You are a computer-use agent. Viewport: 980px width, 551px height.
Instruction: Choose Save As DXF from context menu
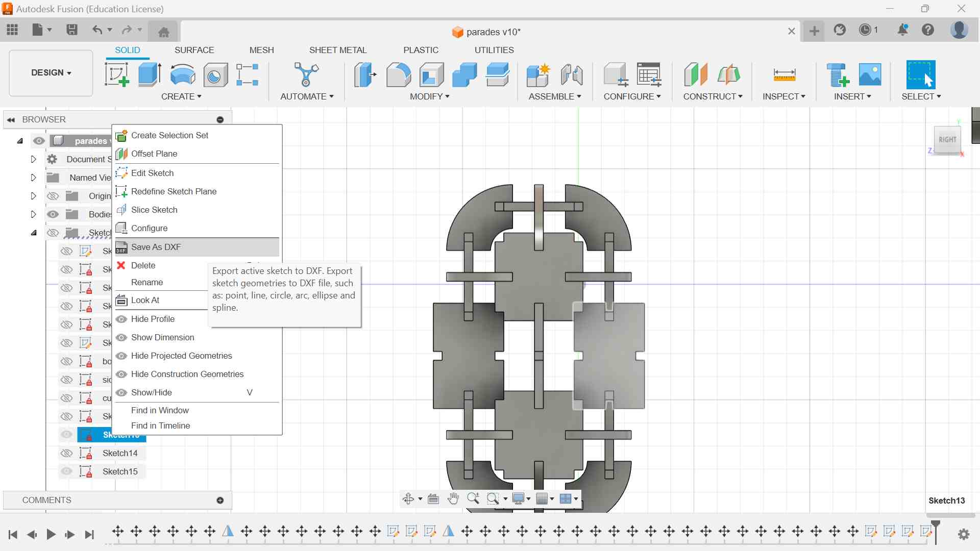click(156, 247)
